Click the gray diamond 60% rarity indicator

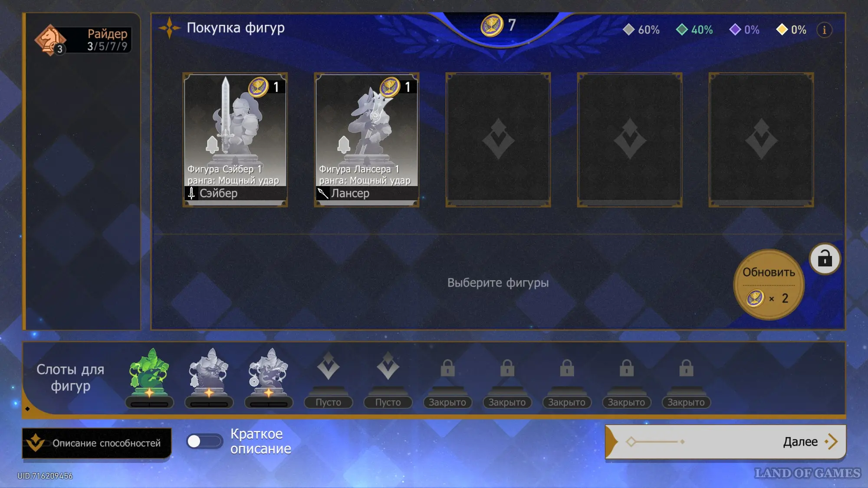tap(641, 30)
